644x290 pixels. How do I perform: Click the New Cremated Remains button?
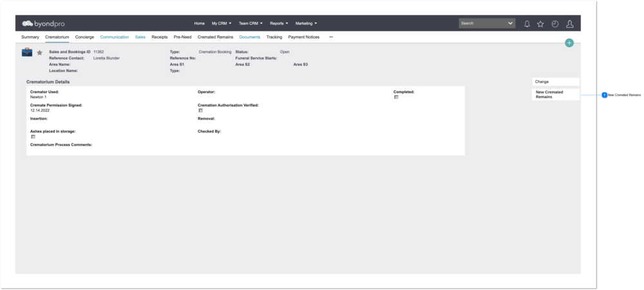point(555,95)
